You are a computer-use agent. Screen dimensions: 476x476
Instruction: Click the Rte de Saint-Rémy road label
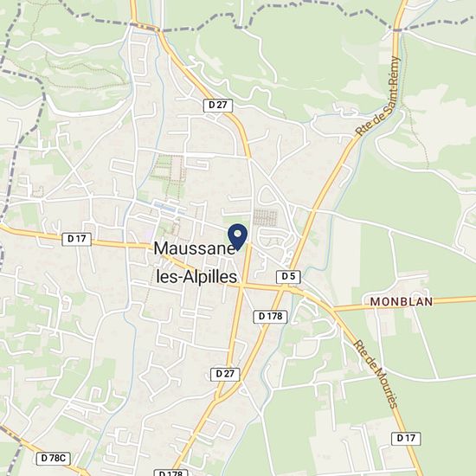[378, 96]
